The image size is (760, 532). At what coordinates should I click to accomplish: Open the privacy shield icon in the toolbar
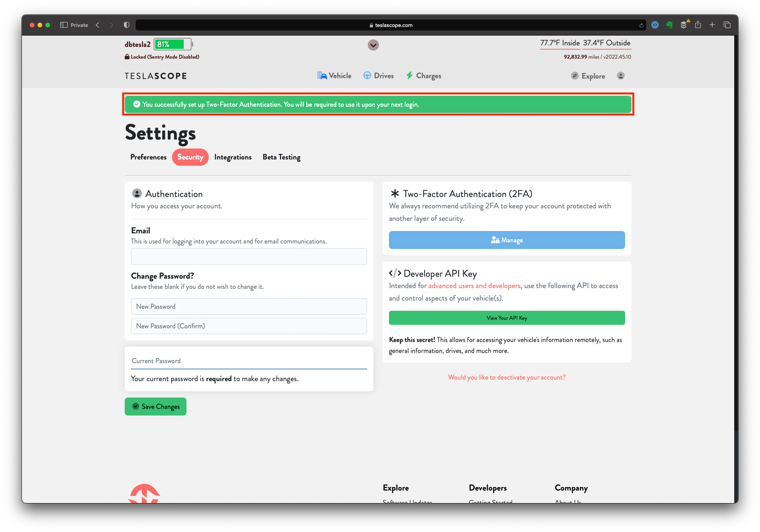[127, 25]
